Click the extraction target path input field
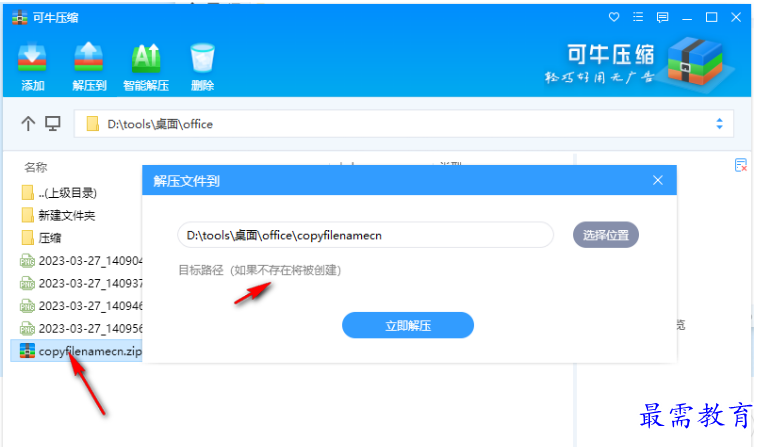This screenshot has height=447, width=761. (365, 235)
